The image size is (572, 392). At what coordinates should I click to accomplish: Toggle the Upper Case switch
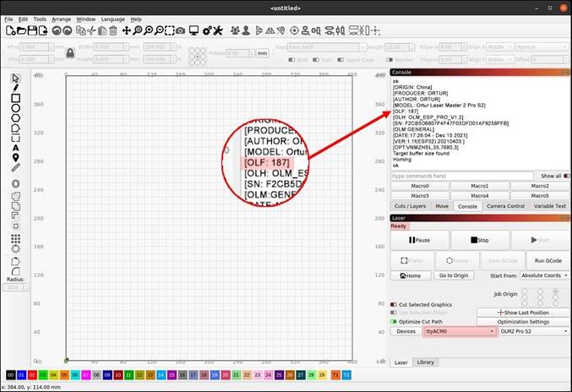(340, 60)
